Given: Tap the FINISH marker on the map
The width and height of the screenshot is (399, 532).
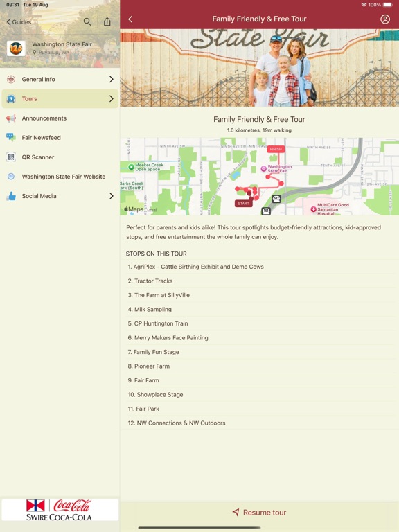Looking at the screenshot, I should [x=276, y=149].
